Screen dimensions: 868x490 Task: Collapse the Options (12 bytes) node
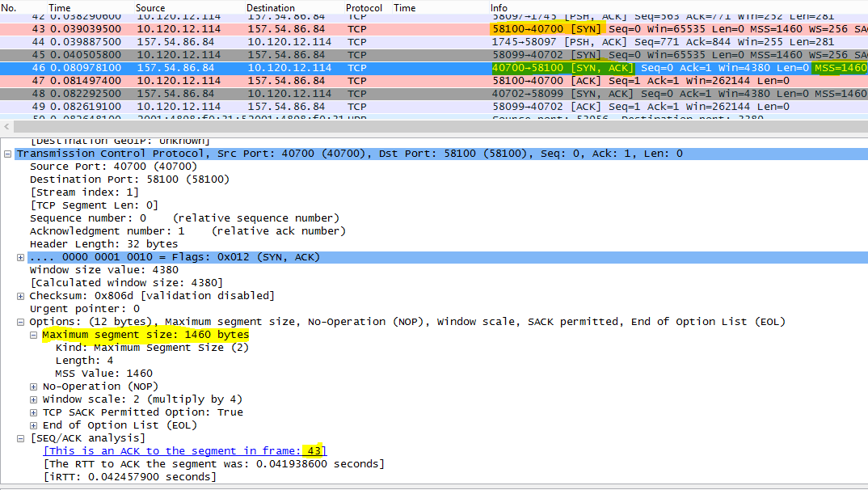(19, 321)
